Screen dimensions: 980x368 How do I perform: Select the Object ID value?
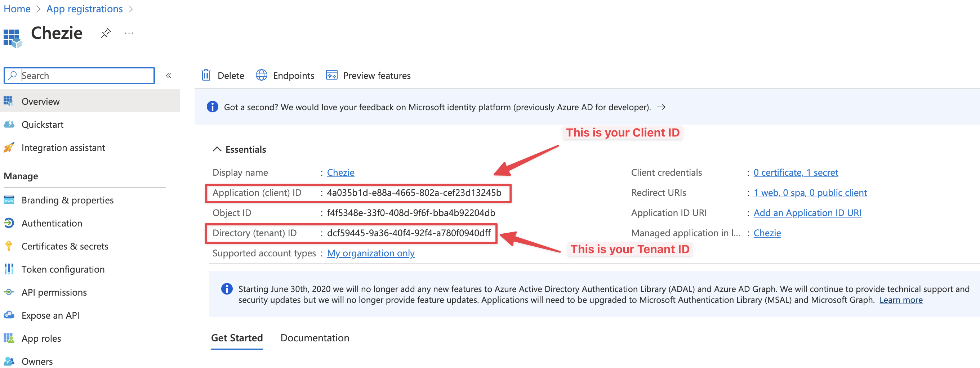tap(411, 212)
